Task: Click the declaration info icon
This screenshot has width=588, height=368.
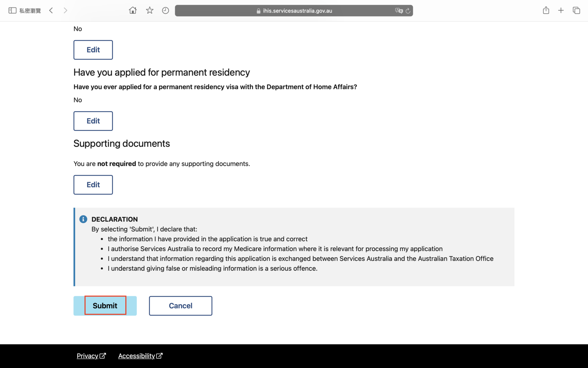Action: (x=83, y=219)
